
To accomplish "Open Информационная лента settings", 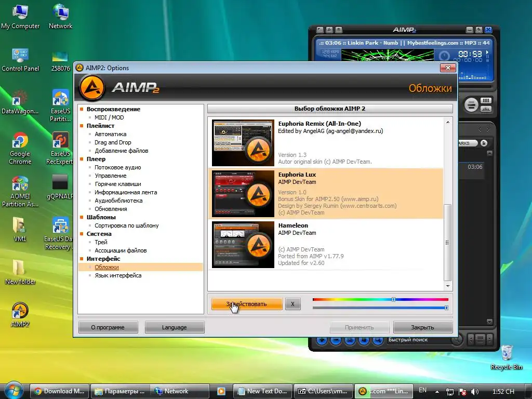I will coord(126,192).
